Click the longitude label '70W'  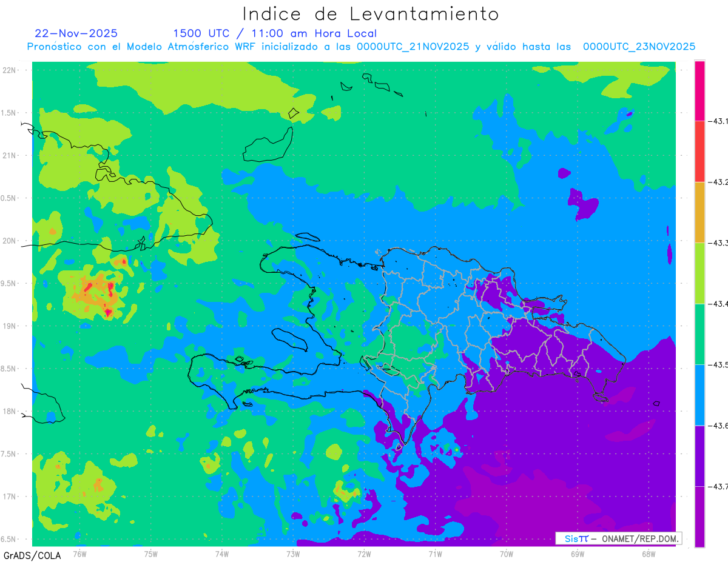tap(507, 554)
